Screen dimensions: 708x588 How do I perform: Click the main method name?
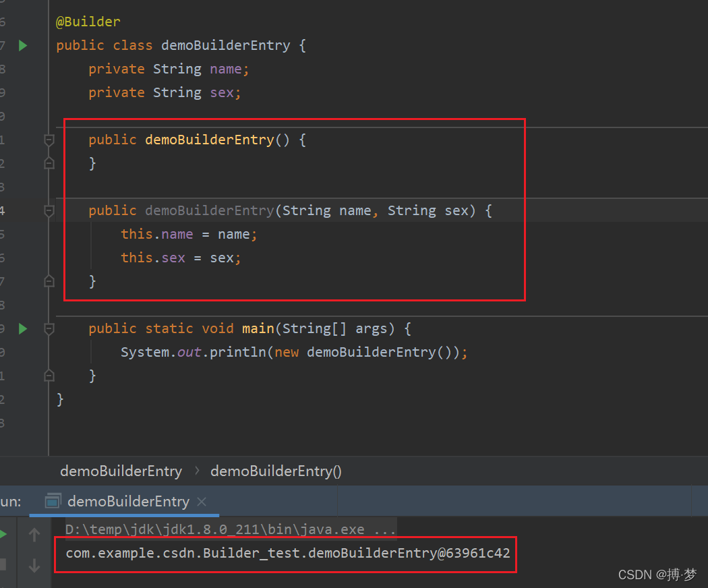pos(258,329)
